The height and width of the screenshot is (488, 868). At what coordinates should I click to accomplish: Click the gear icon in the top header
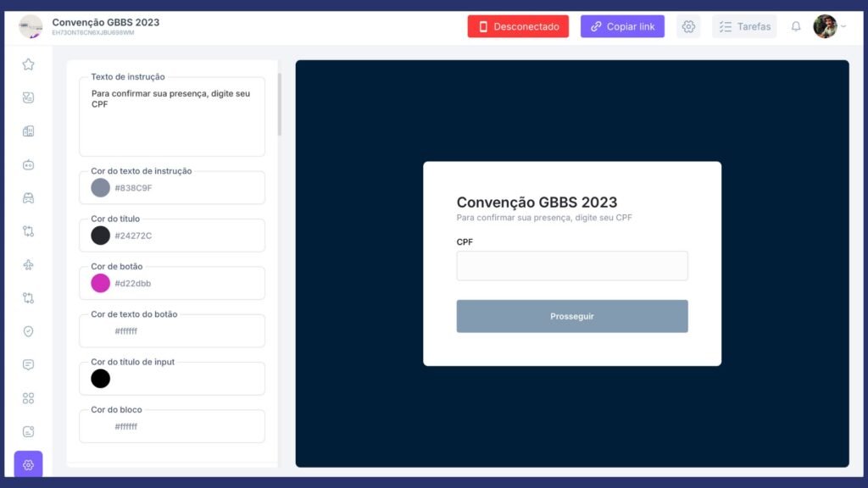688,26
